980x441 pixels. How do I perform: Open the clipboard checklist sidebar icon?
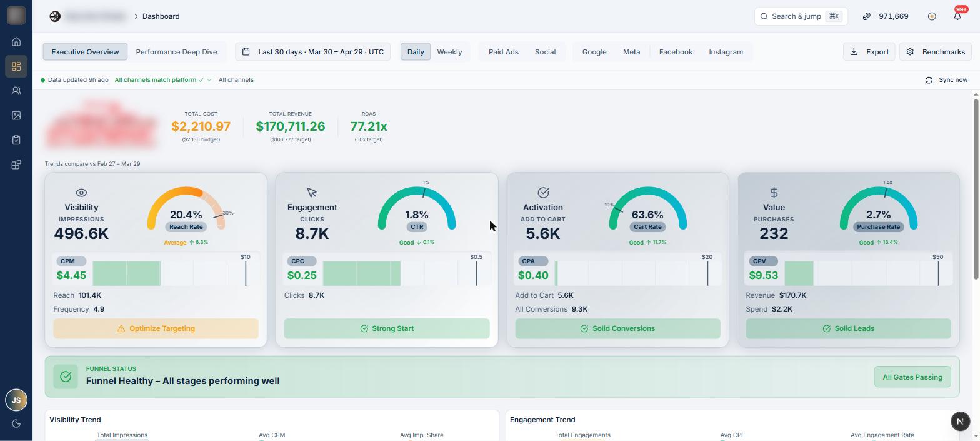point(16,140)
